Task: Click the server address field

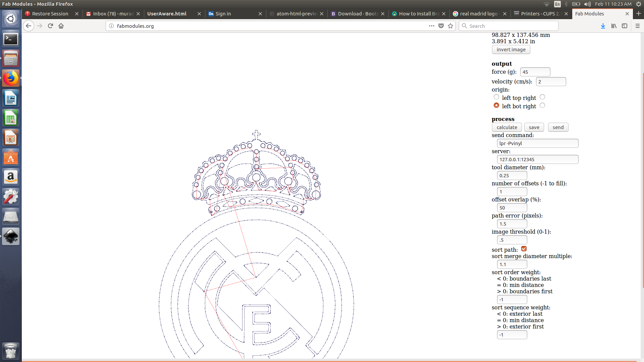Action: tap(538, 160)
